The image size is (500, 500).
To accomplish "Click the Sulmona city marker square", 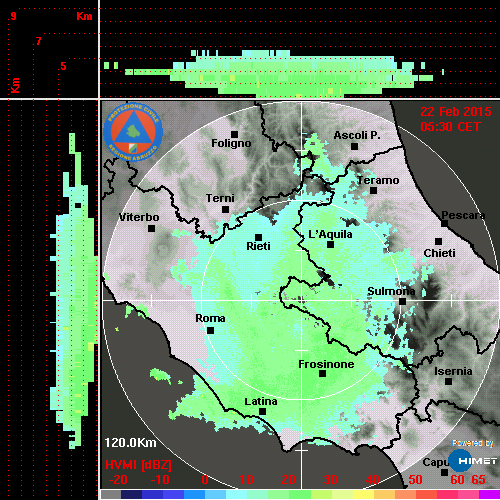I will pyautogui.click(x=403, y=301).
